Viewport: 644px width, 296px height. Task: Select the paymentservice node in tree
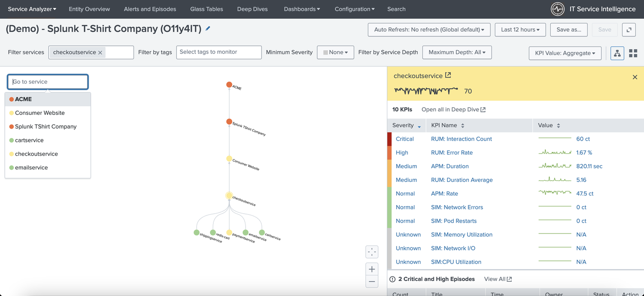(x=229, y=233)
